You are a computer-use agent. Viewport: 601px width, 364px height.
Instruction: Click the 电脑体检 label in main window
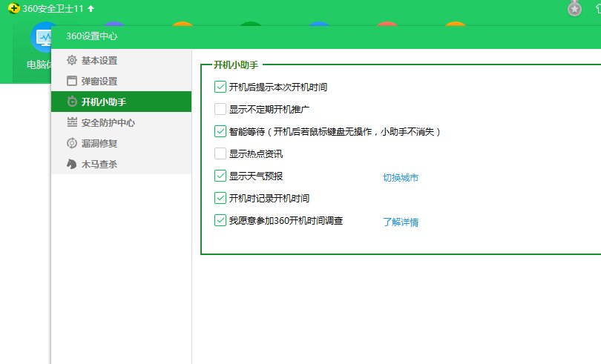pyautogui.click(x=39, y=64)
